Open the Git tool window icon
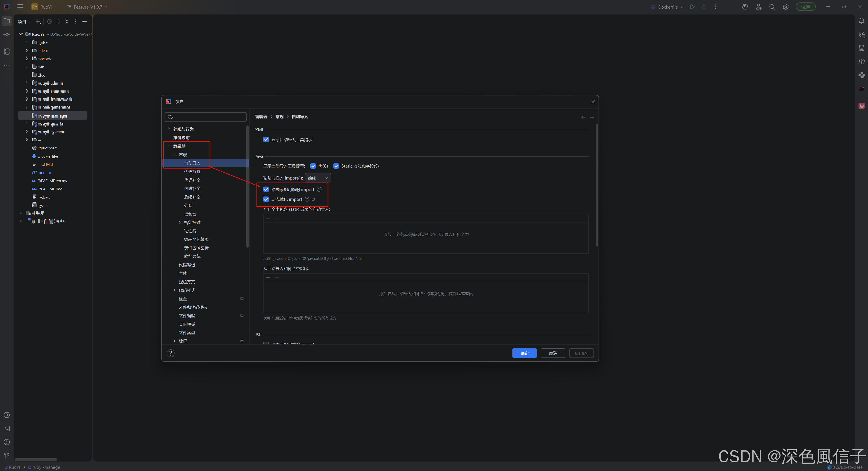The width and height of the screenshot is (868, 471). (7, 455)
